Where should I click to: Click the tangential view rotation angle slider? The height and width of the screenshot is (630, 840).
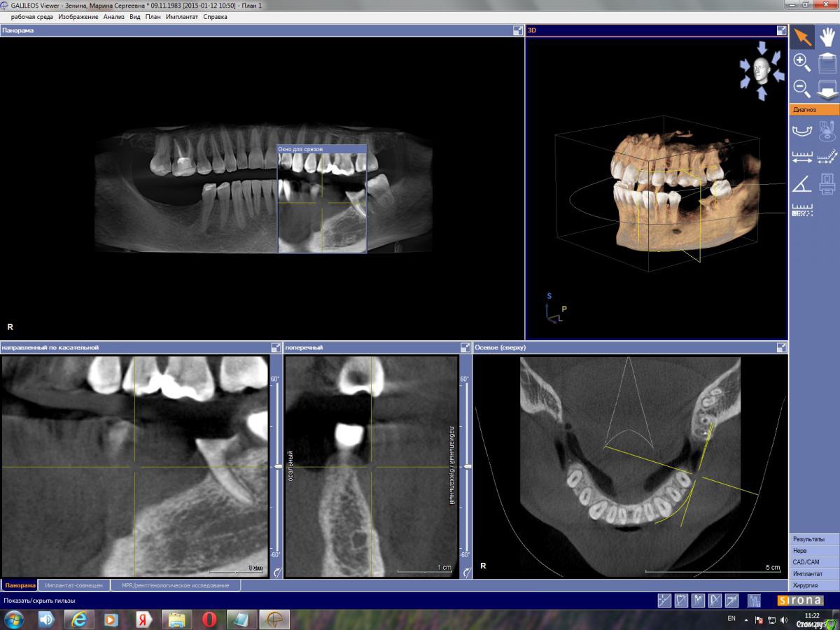(278, 466)
